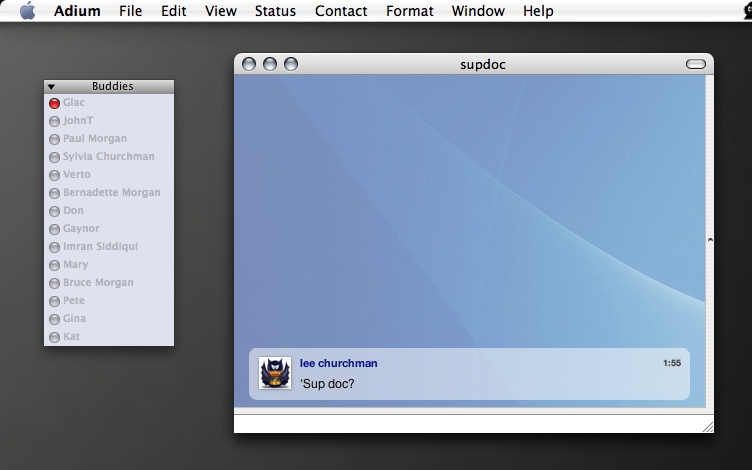This screenshot has width=752, height=470.
Task: Click the supdoc window resize grip
Action: (708, 427)
